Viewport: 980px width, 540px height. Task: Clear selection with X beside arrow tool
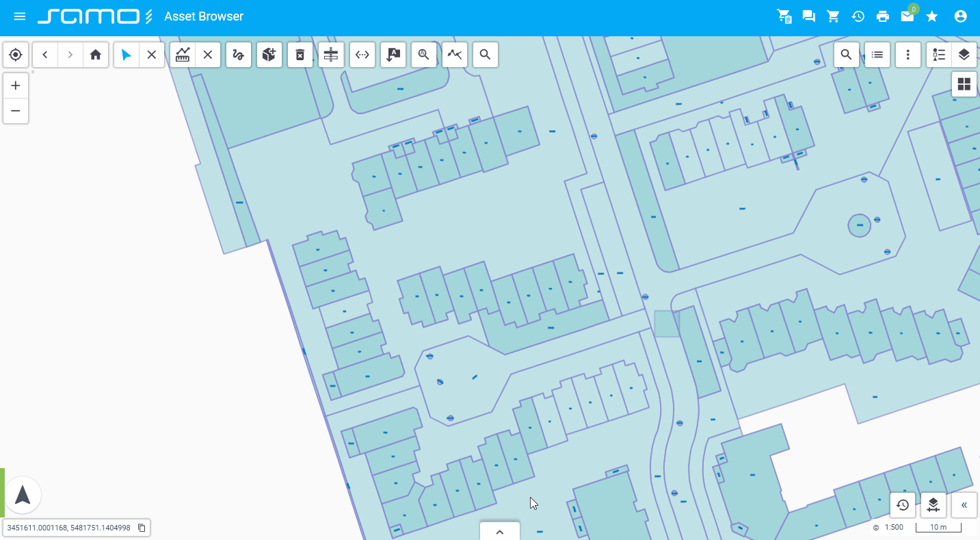pyautogui.click(x=152, y=55)
